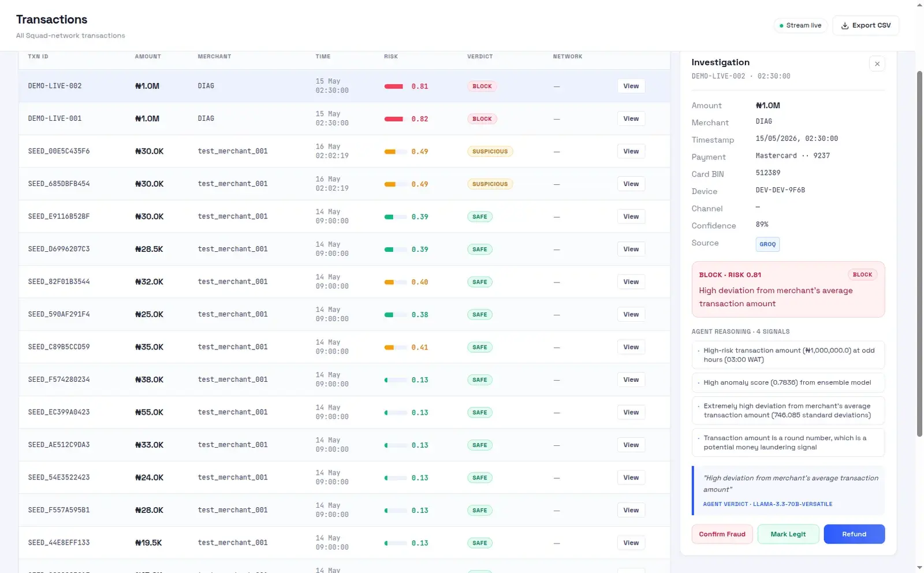Click the AMOUNT column header
The width and height of the screenshot is (924, 573).
pos(148,57)
